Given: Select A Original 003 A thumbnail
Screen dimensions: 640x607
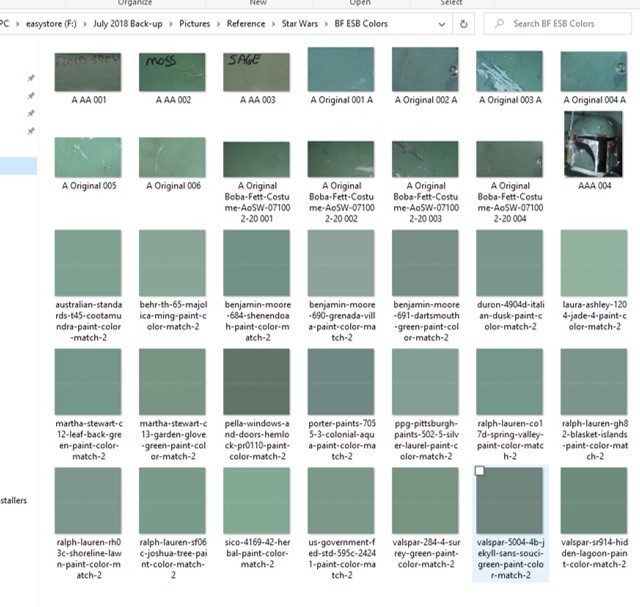Looking at the screenshot, I should click(510, 71).
